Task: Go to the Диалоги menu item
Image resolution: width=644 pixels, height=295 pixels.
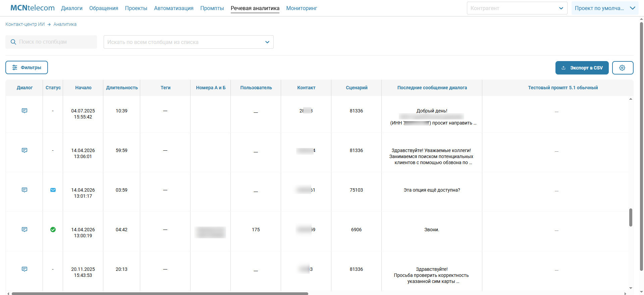Action: click(x=72, y=8)
